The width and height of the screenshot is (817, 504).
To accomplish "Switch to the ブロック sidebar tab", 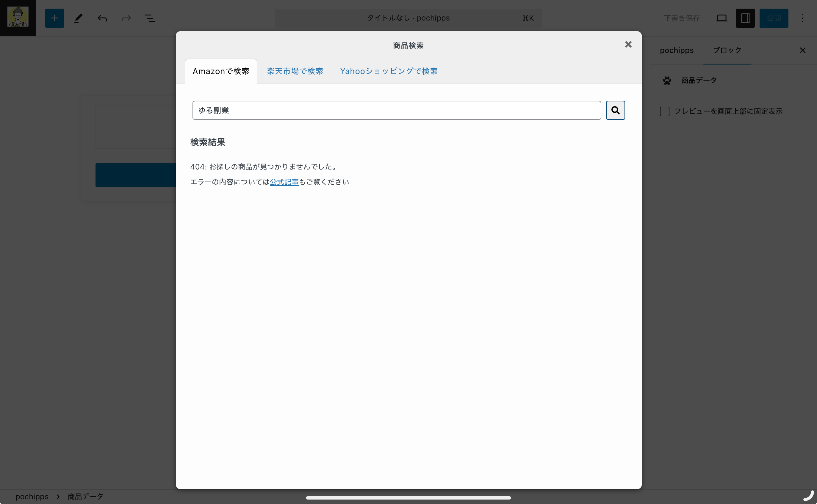I will pos(727,50).
